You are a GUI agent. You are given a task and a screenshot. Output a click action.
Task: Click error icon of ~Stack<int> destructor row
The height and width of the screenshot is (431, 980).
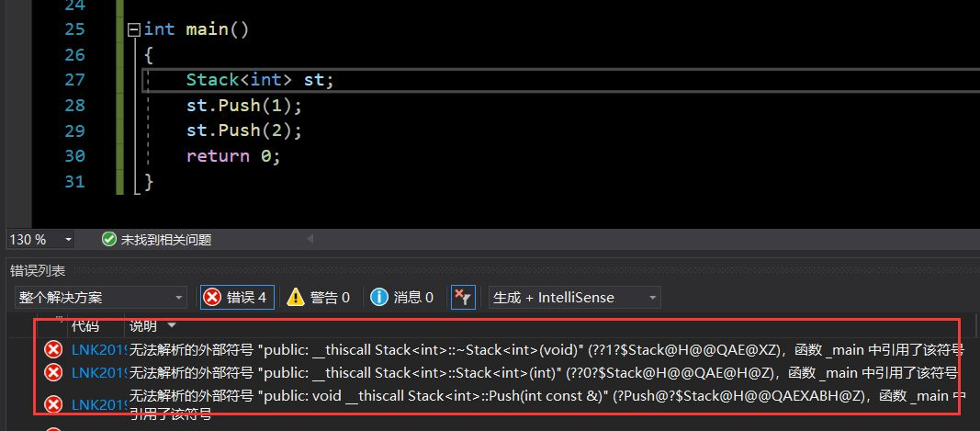(54, 349)
